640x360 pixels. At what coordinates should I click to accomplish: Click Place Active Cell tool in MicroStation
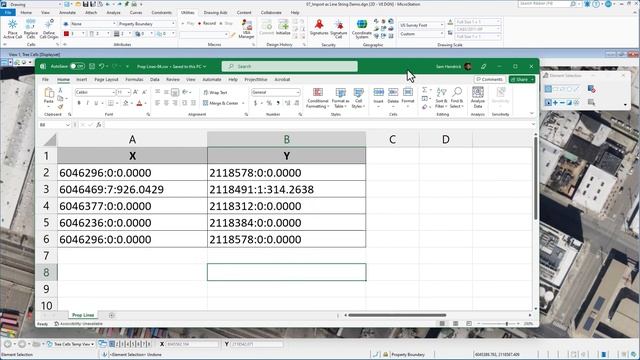pyautogui.click(x=13, y=29)
